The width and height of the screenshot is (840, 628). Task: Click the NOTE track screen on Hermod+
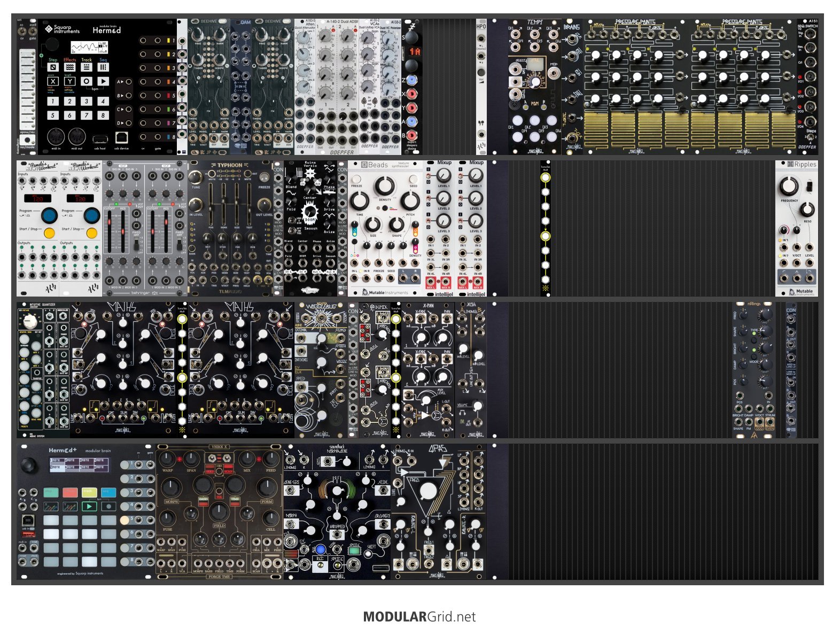tap(78, 464)
